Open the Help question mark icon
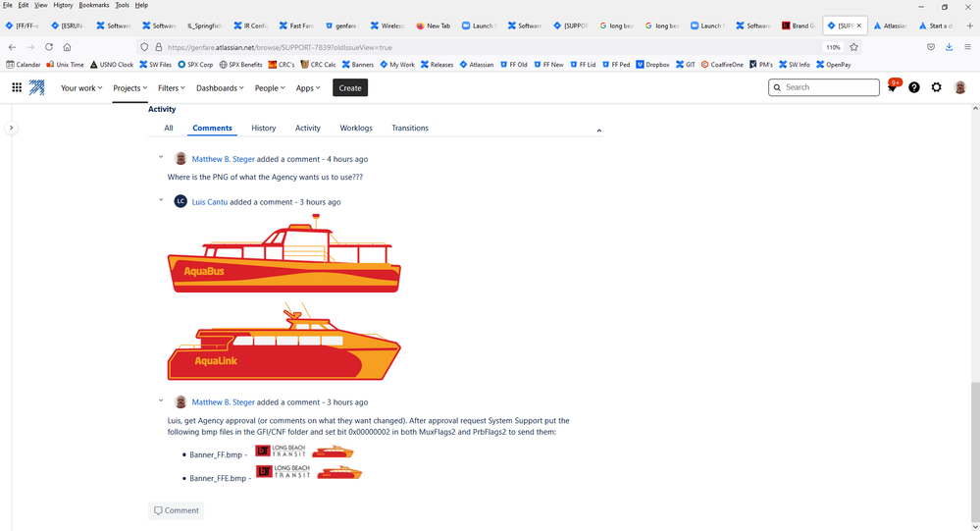The width and height of the screenshot is (980, 531). tap(913, 87)
